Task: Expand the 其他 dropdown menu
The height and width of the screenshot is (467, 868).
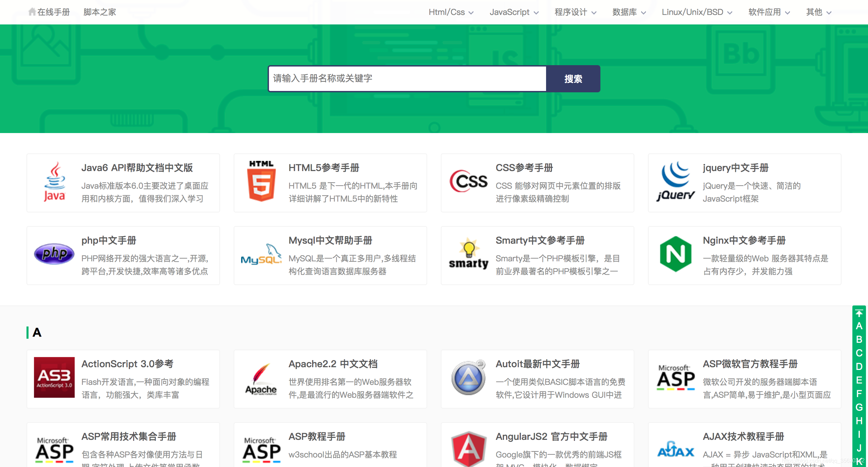Action: [x=819, y=12]
